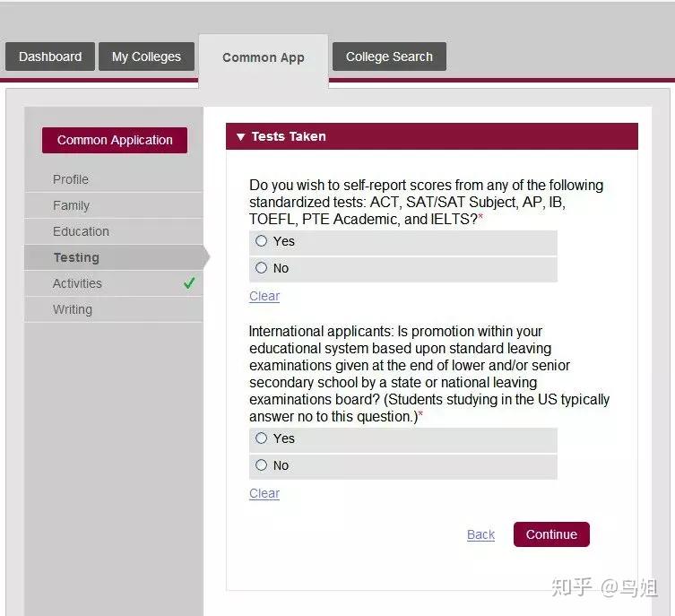The height and width of the screenshot is (616, 675).
Task: Choose Yes for leaving examinations question
Action: 262,438
